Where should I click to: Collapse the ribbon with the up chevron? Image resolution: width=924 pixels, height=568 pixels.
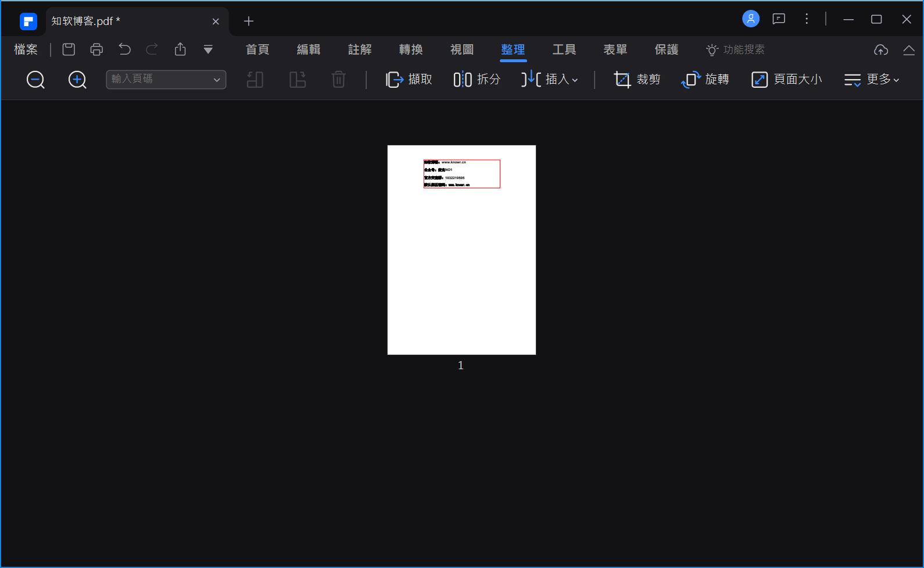point(909,50)
